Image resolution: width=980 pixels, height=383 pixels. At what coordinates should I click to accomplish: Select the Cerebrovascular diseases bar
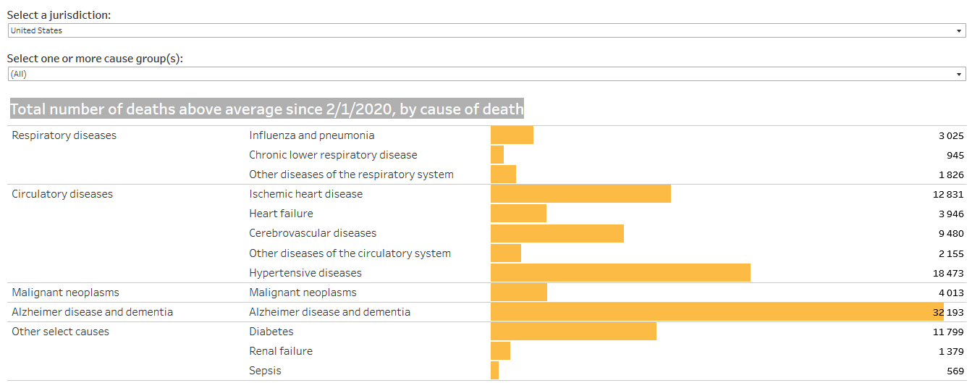557,233
